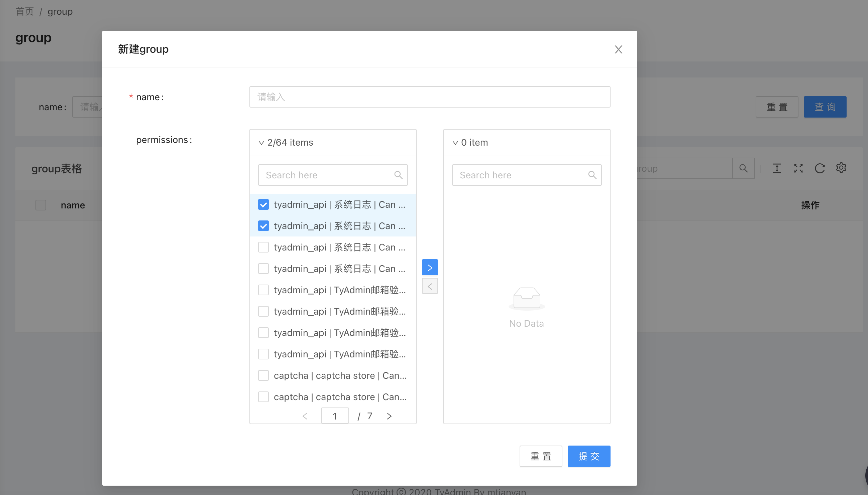The height and width of the screenshot is (495, 868).
Task: Toggle fullscreen for group table
Action: point(798,168)
